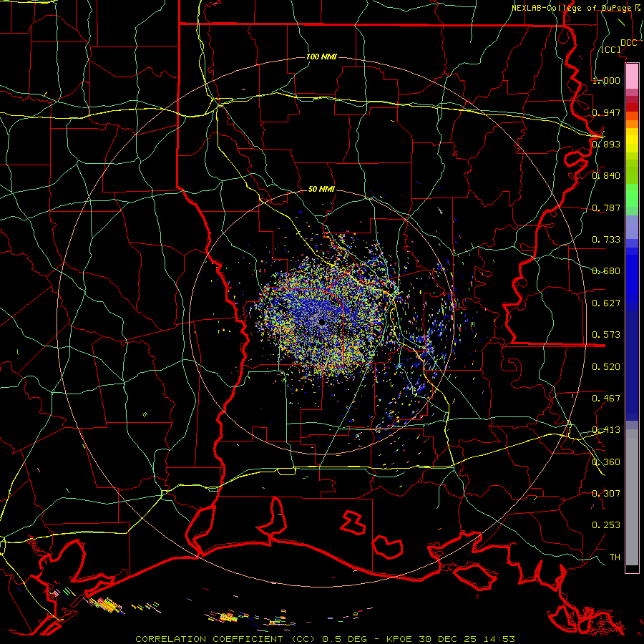Screen dimensions: 644x644
Task: Click the 0.253 scale value
Action: tap(606, 525)
